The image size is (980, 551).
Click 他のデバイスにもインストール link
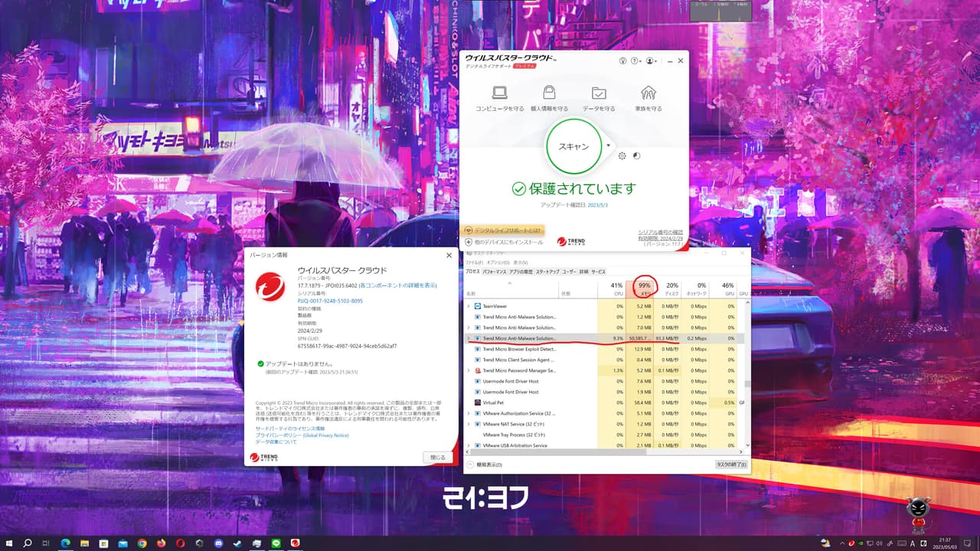(x=504, y=242)
